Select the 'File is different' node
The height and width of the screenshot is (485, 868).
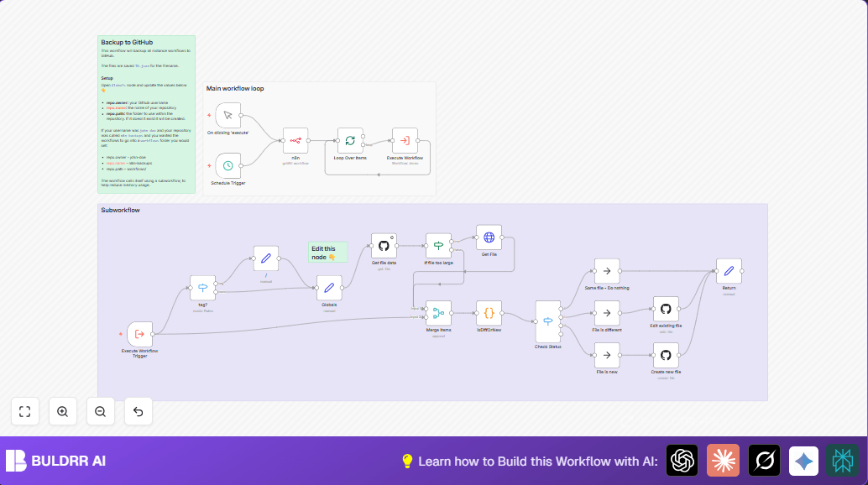607,313
